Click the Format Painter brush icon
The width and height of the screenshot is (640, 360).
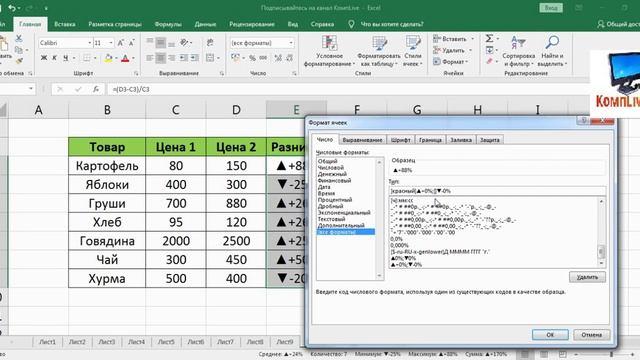tap(19, 61)
